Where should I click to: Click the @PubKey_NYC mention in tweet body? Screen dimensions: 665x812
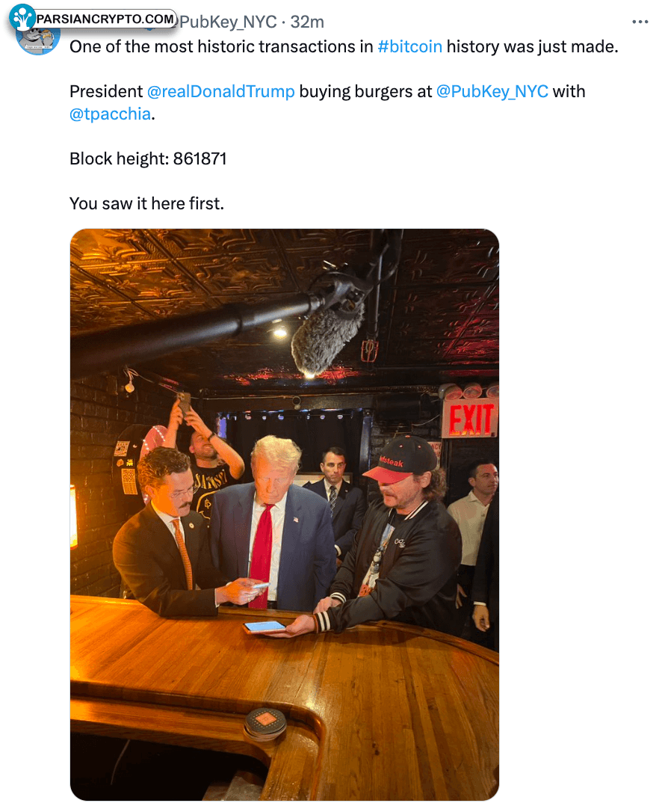[492, 91]
